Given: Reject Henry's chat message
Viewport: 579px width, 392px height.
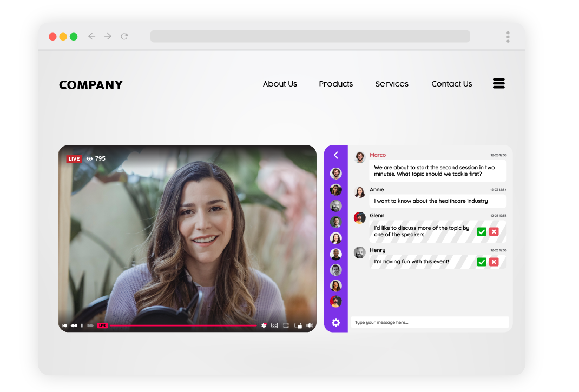Looking at the screenshot, I should 494,262.
